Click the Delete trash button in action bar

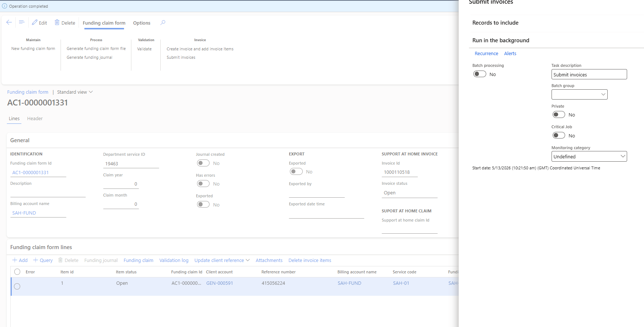(x=65, y=23)
